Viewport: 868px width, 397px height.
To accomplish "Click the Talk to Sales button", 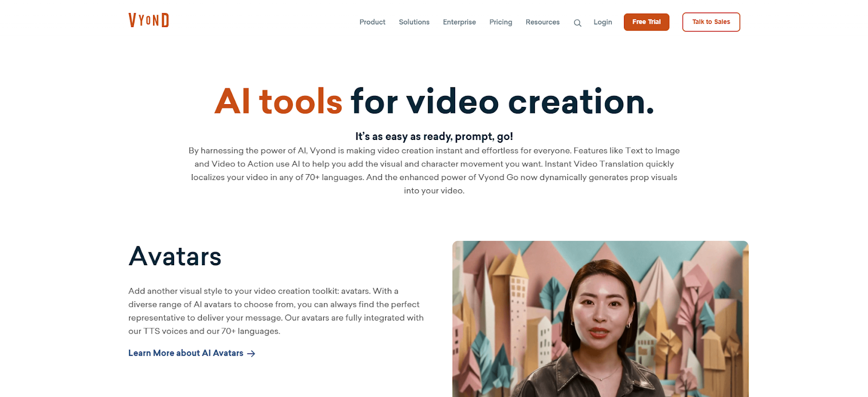I will click(x=711, y=22).
